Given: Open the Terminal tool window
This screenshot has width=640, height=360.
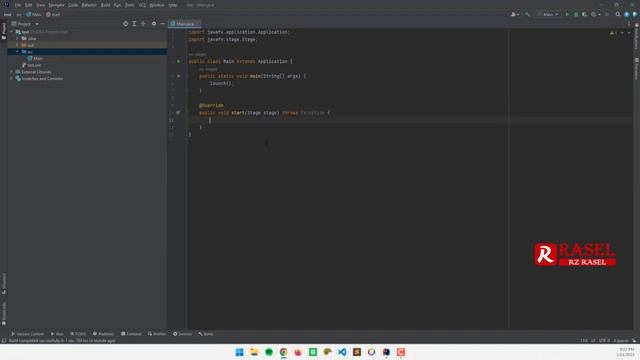Looking at the screenshot, I should (x=131, y=334).
